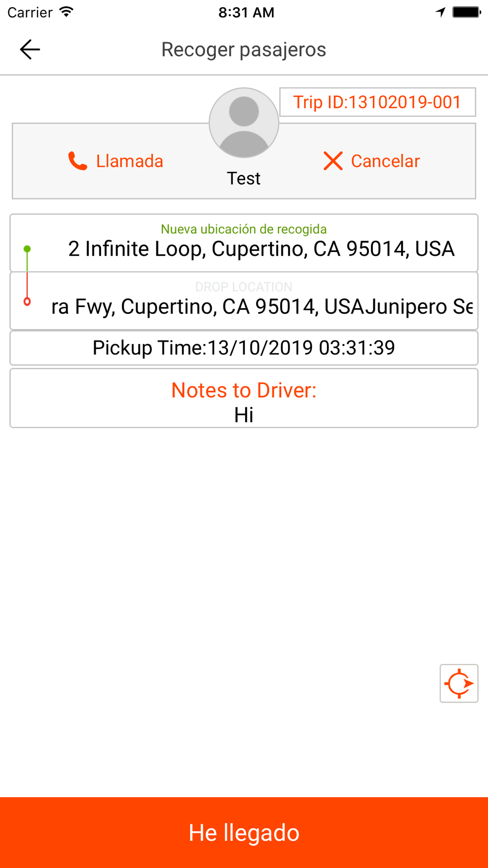
Task: Tap the recenter location crosshair icon
Action: [459, 683]
